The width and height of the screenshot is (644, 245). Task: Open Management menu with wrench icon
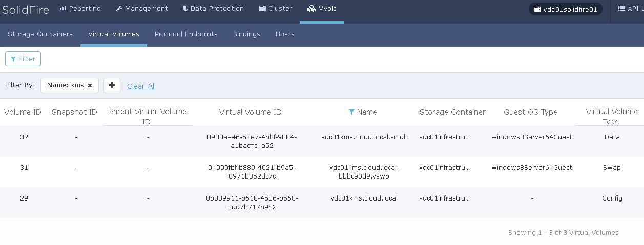click(142, 9)
